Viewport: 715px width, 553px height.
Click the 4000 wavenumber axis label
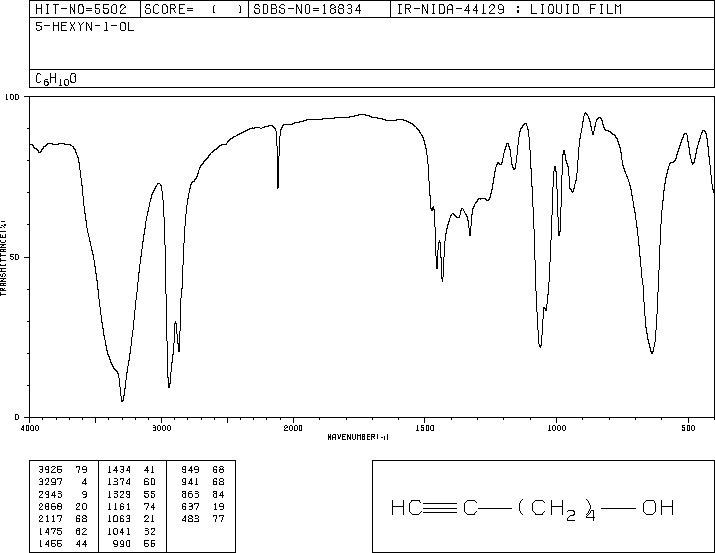[30, 428]
